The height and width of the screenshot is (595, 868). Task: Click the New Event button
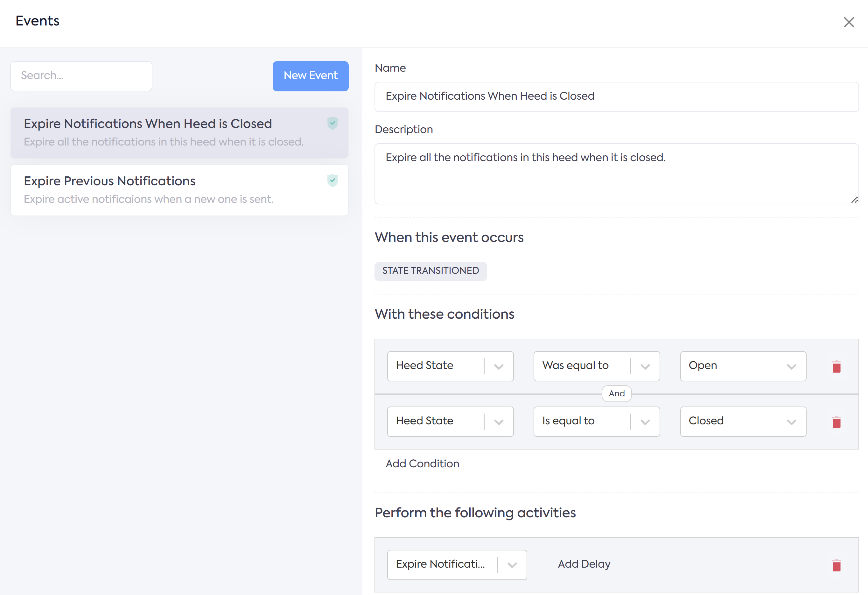point(310,76)
